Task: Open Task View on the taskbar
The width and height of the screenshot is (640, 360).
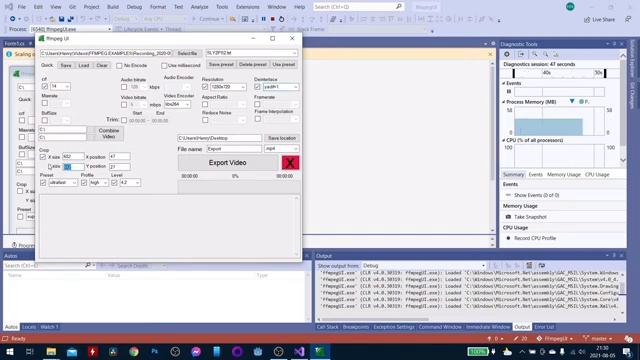Action: [x=30, y=351]
